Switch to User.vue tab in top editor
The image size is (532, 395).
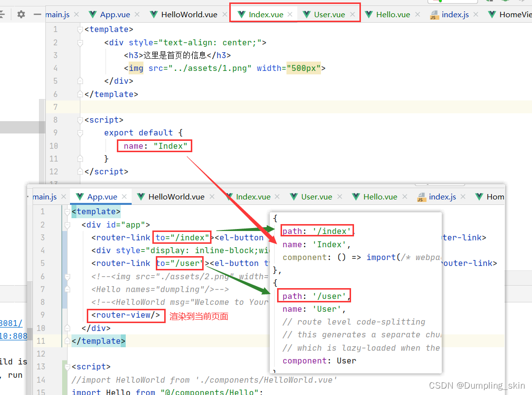[329, 15]
